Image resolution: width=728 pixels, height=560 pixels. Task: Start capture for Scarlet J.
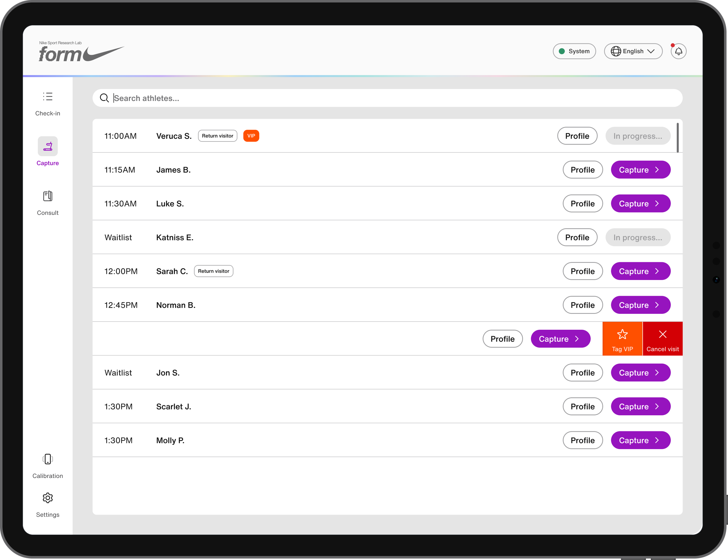pyautogui.click(x=640, y=406)
